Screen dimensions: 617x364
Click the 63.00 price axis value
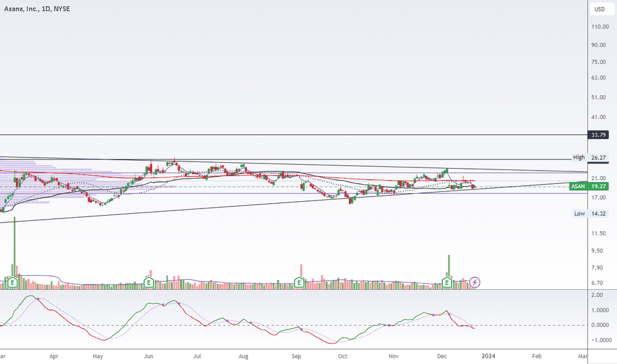click(x=598, y=77)
